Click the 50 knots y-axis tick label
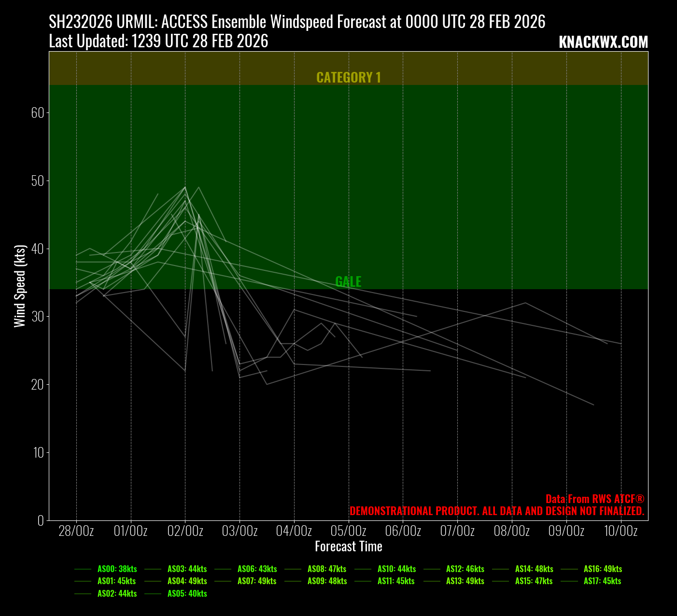The width and height of the screenshot is (677, 616). (38, 181)
